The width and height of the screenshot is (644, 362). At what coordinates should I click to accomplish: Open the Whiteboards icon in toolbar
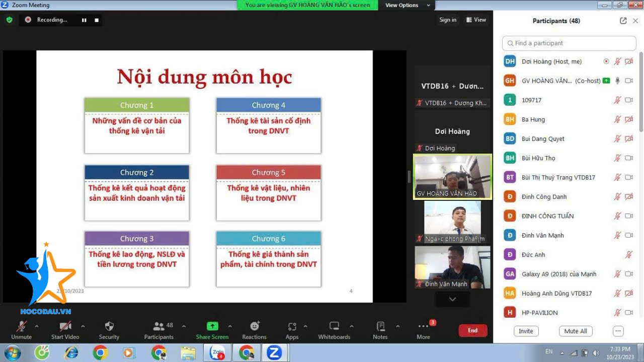tap(334, 327)
